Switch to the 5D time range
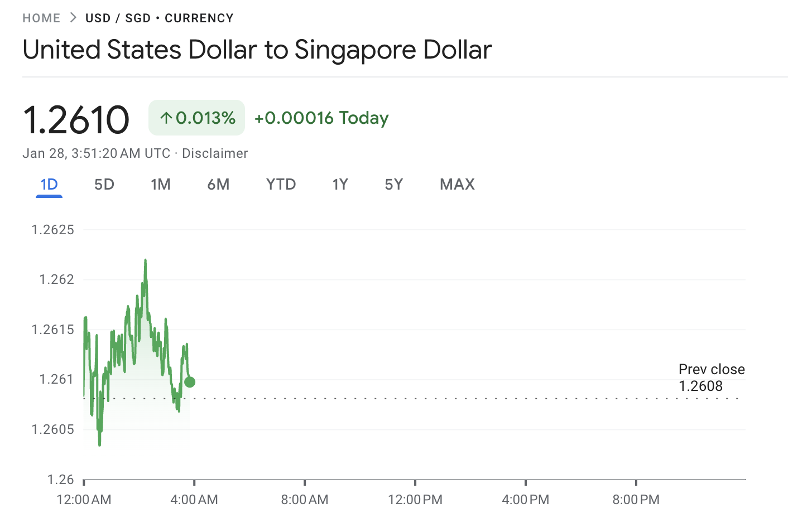This screenshot has width=788, height=532. pos(104,184)
